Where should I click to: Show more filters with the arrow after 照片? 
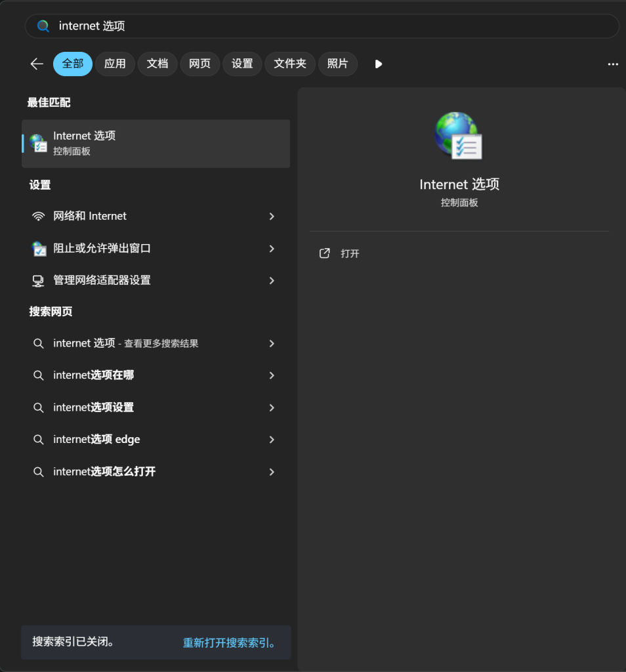(378, 64)
